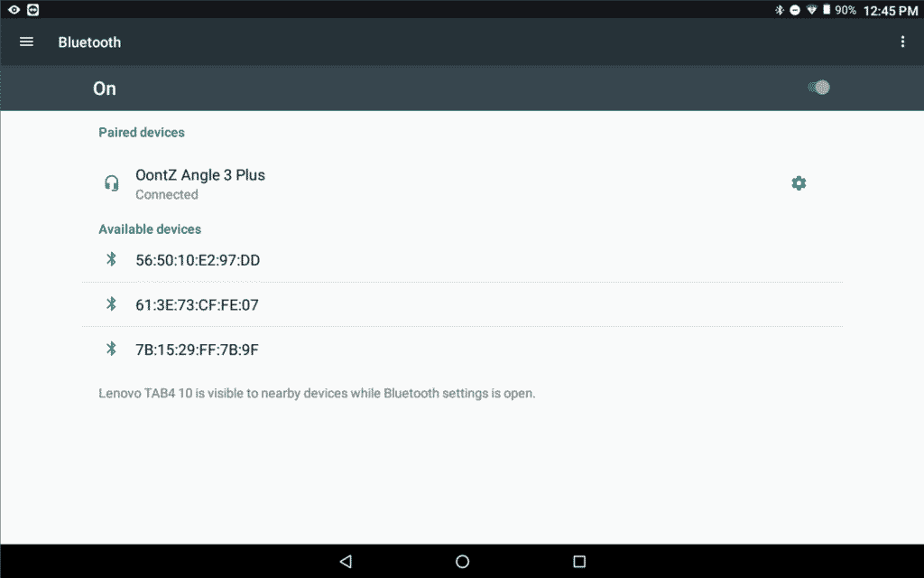
Task: Tap Bluetooth icon next to 61:3E:73:CF:FE:07
Action: 112,304
